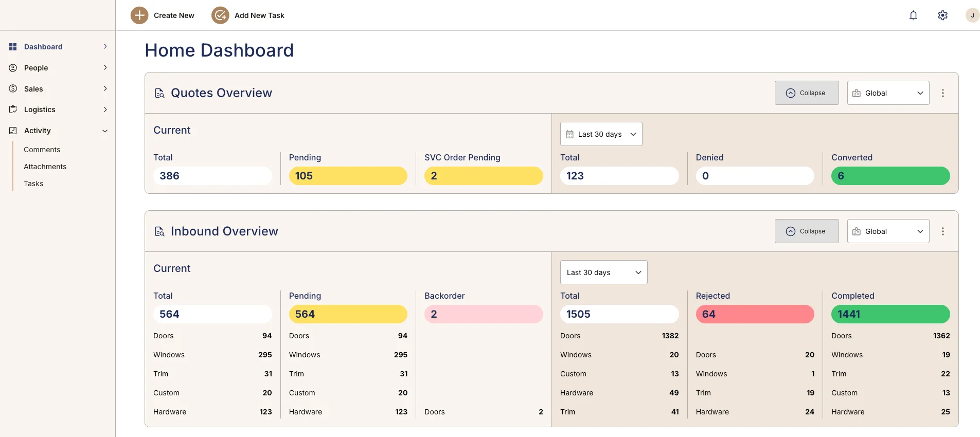This screenshot has width=980, height=437.
Task: Expand the People menu chevron
Action: click(105, 68)
